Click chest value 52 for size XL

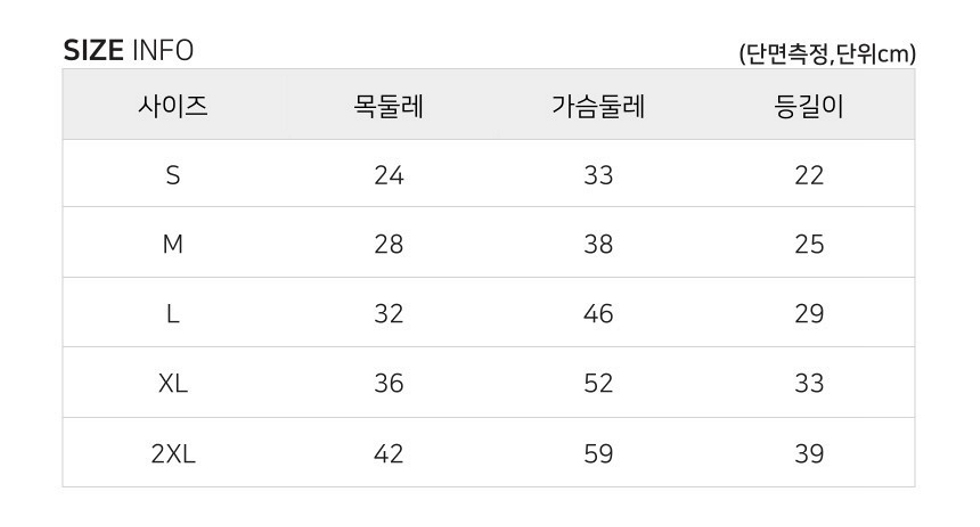click(598, 383)
